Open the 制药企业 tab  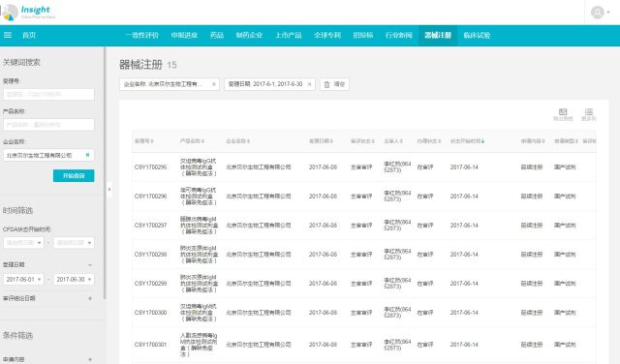point(249,35)
